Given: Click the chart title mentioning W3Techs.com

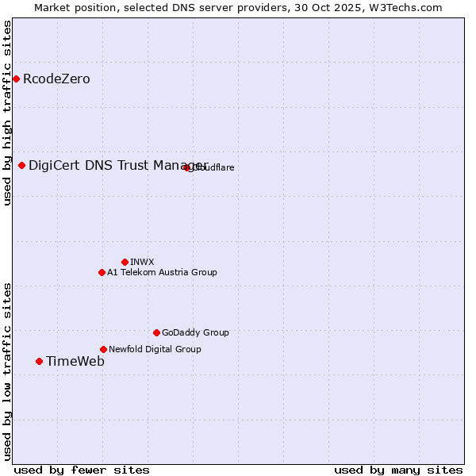Looking at the screenshot, I should pos(238,7).
